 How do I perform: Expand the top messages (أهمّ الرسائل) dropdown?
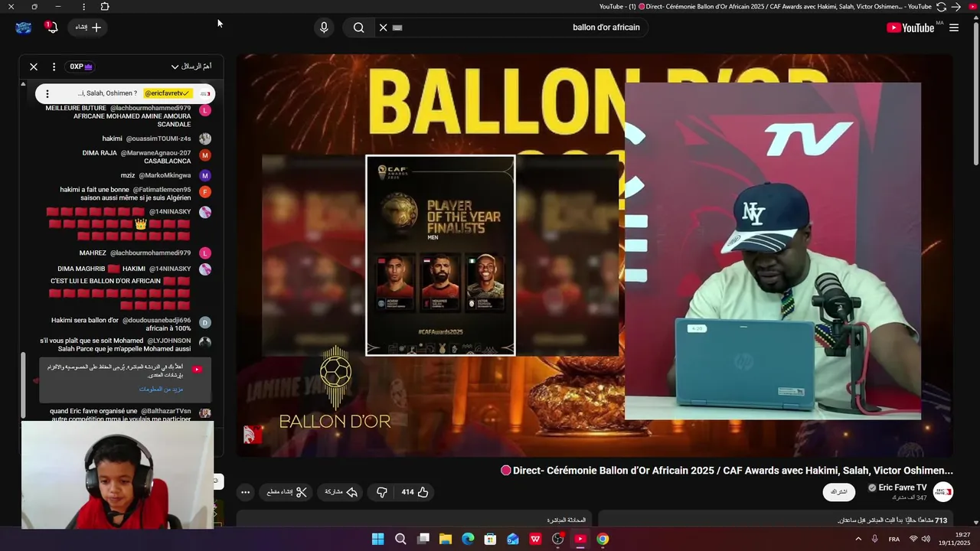pyautogui.click(x=191, y=67)
